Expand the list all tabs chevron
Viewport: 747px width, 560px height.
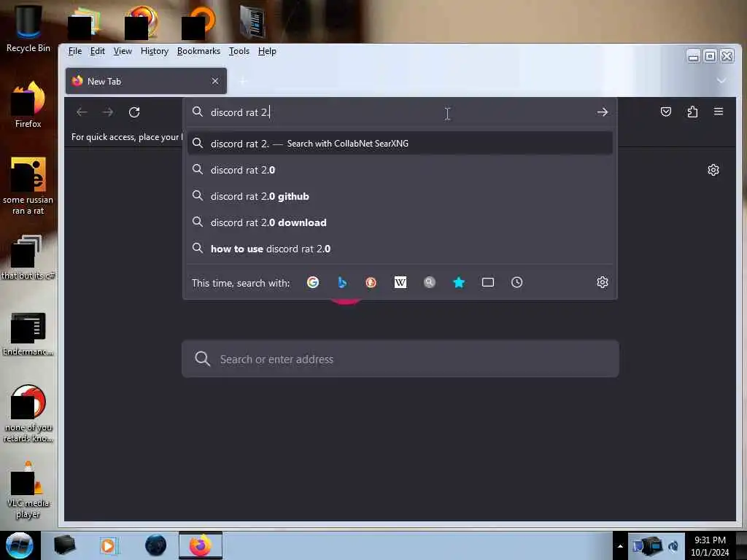tap(721, 80)
